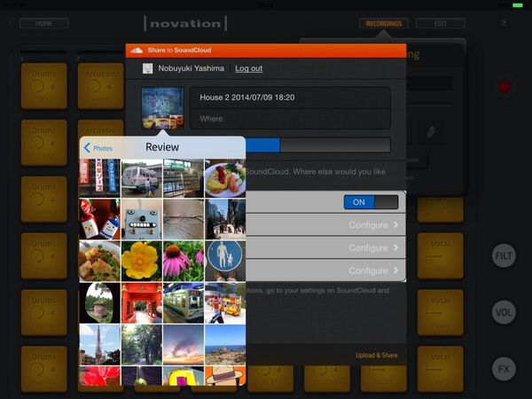The height and width of the screenshot is (399, 532).
Task: Select the track artwork thumbnail
Action: point(163,108)
